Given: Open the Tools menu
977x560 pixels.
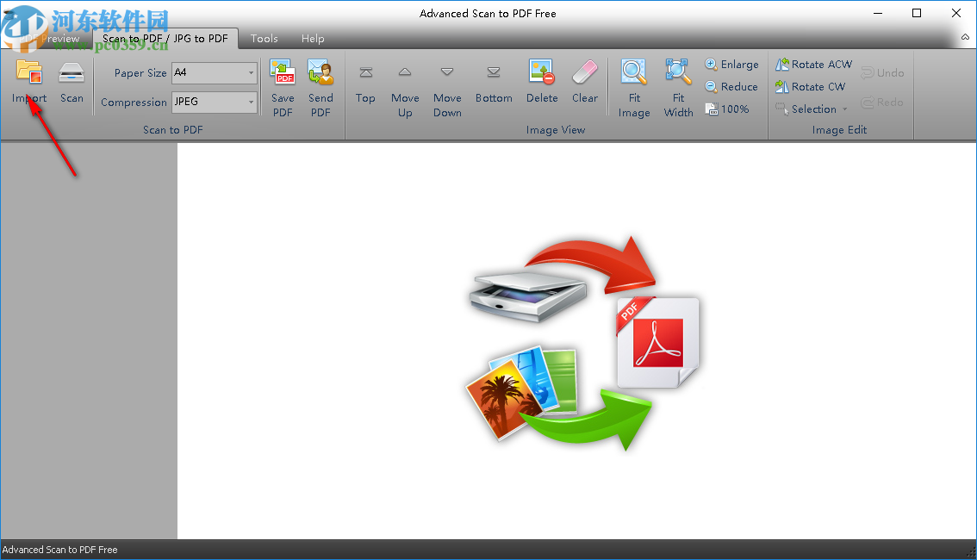Looking at the screenshot, I should (x=264, y=38).
